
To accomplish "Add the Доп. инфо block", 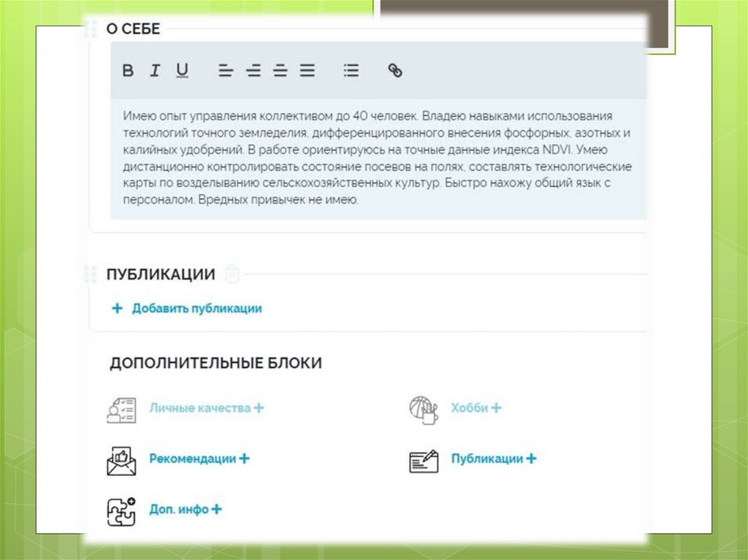I will [x=186, y=509].
